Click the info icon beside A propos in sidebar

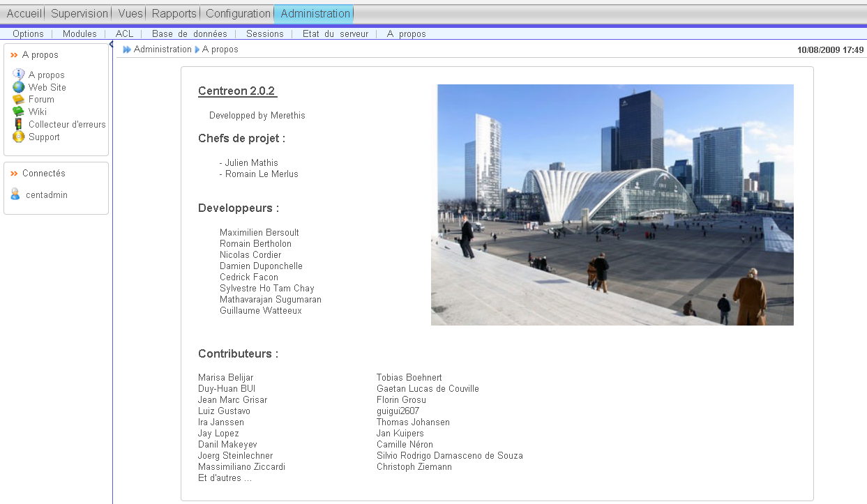pos(18,75)
